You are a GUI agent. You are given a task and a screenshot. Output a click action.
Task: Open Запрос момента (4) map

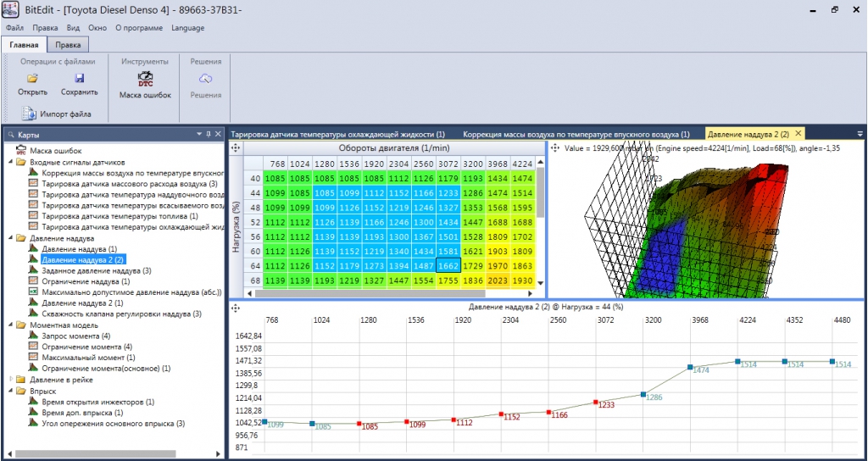point(75,336)
